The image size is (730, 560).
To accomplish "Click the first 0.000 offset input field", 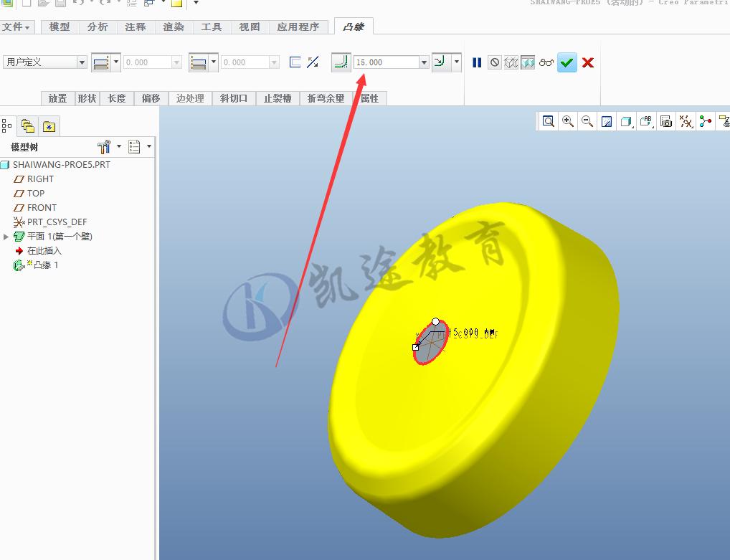I will [x=147, y=62].
